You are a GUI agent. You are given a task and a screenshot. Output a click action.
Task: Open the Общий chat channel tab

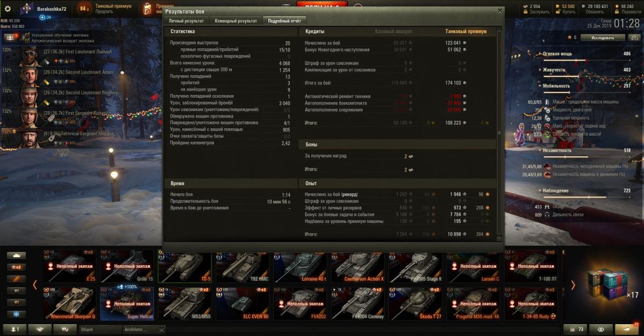pyautogui.click(x=100, y=330)
